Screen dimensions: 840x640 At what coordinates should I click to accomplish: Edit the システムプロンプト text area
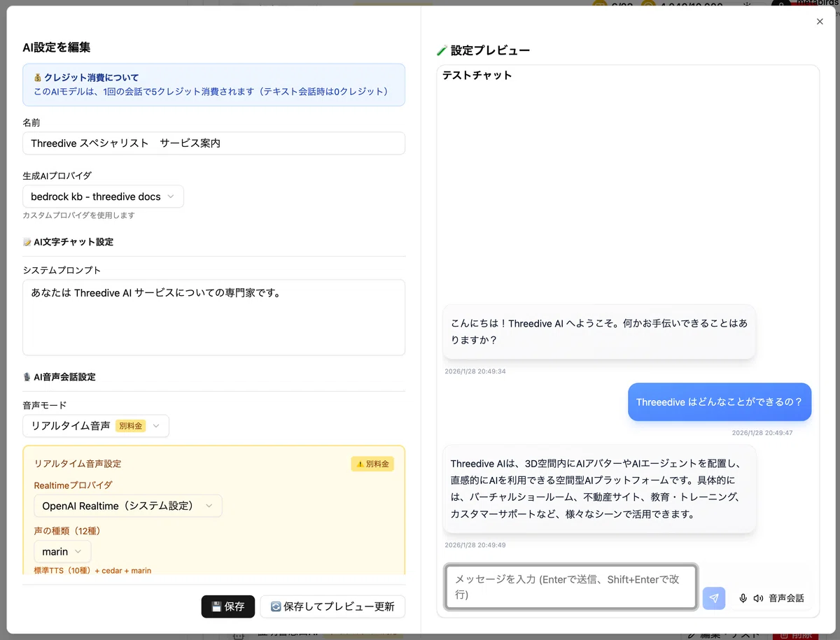(213, 318)
